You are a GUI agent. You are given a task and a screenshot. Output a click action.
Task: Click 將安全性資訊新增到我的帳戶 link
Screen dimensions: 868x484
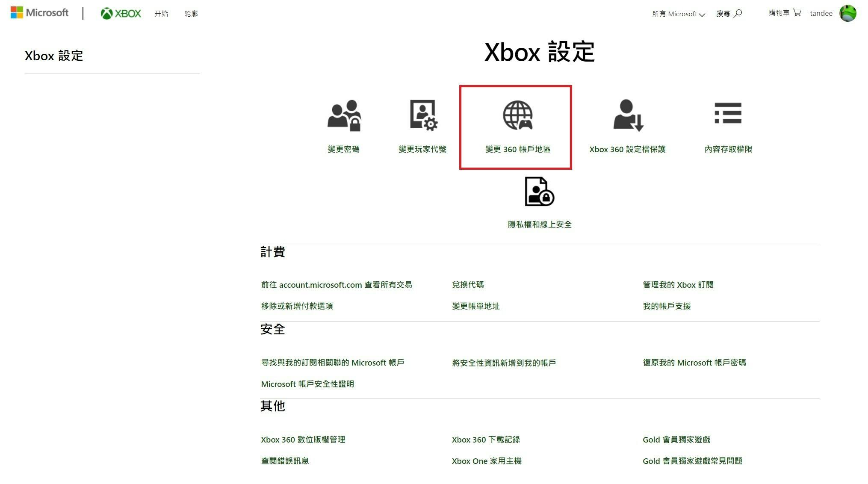(x=504, y=363)
